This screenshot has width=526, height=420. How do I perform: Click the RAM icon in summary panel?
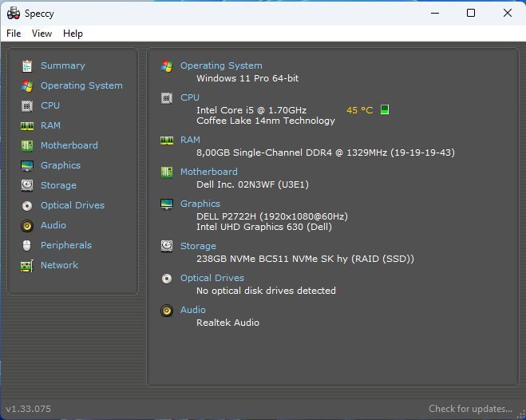click(x=167, y=141)
